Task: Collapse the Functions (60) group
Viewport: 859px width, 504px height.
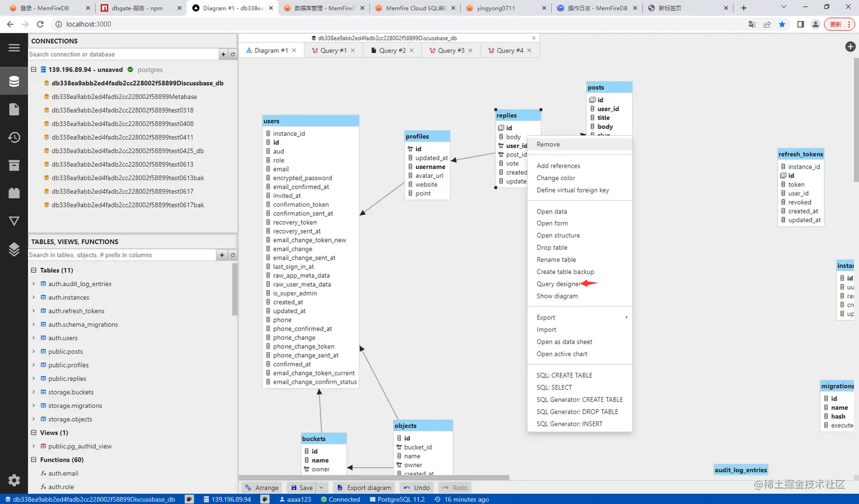Action: [34, 460]
